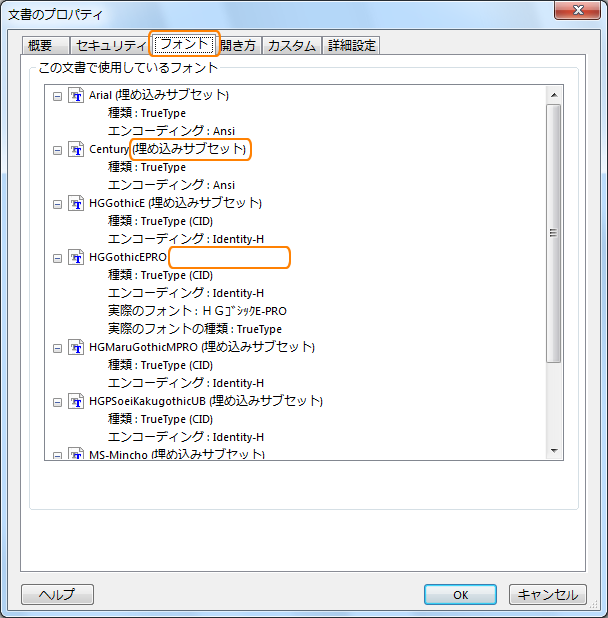Image resolution: width=608 pixels, height=618 pixels.
Task: Click 実際のフォントの種類 : TrueType row
Action: point(195,329)
